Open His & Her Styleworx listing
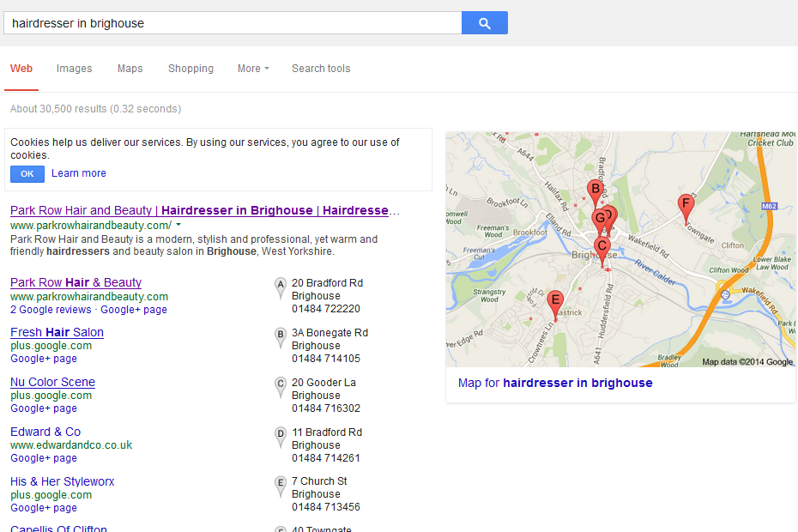798x532 pixels. click(62, 481)
